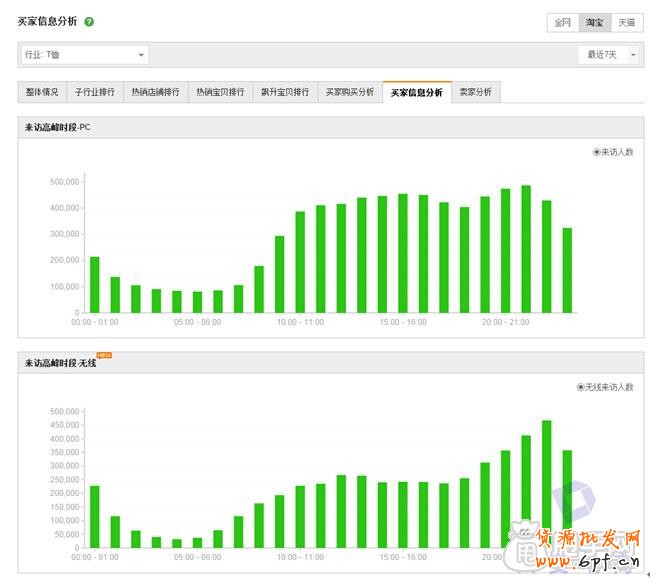Click the 00:00 bar in the PC chart
This screenshot has height=583, width=650.
(x=95, y=285)
